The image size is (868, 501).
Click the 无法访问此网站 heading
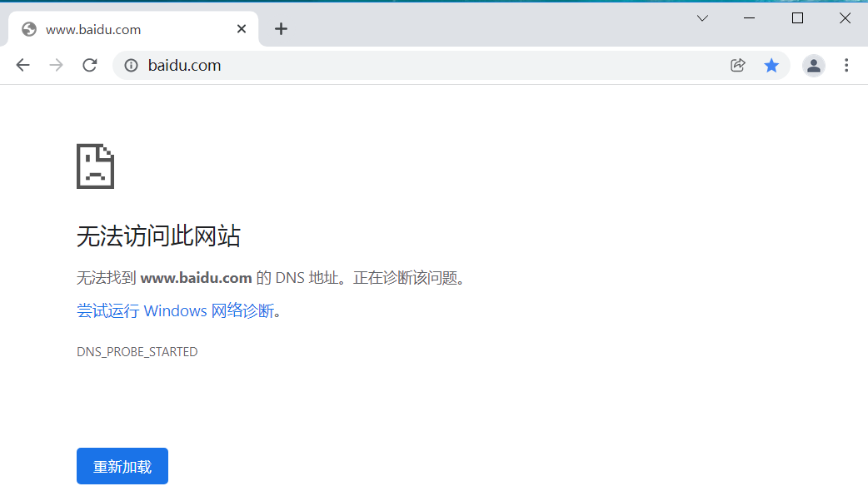[158, 236]
